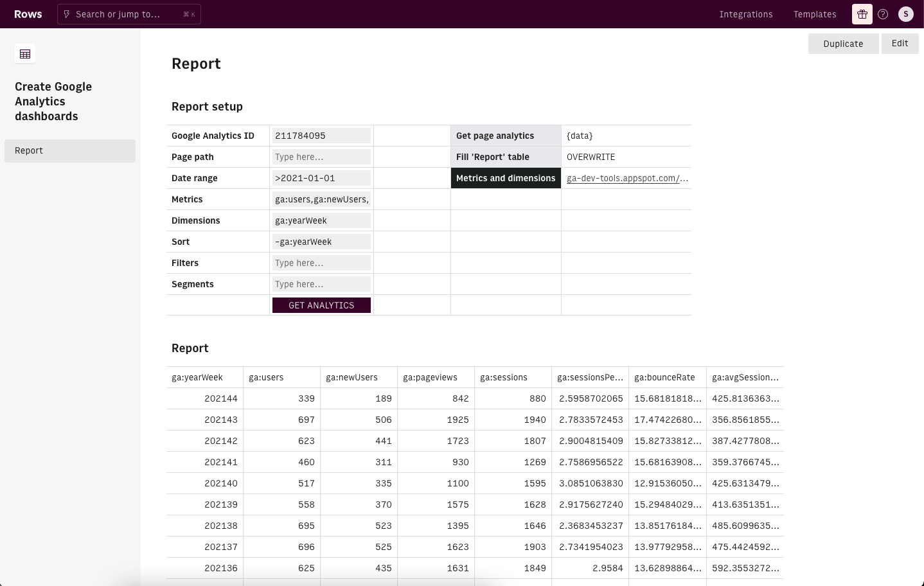Click the ga:newUsers column header
The width and height of the screenshot is (924, 586).
pos(359,377)
